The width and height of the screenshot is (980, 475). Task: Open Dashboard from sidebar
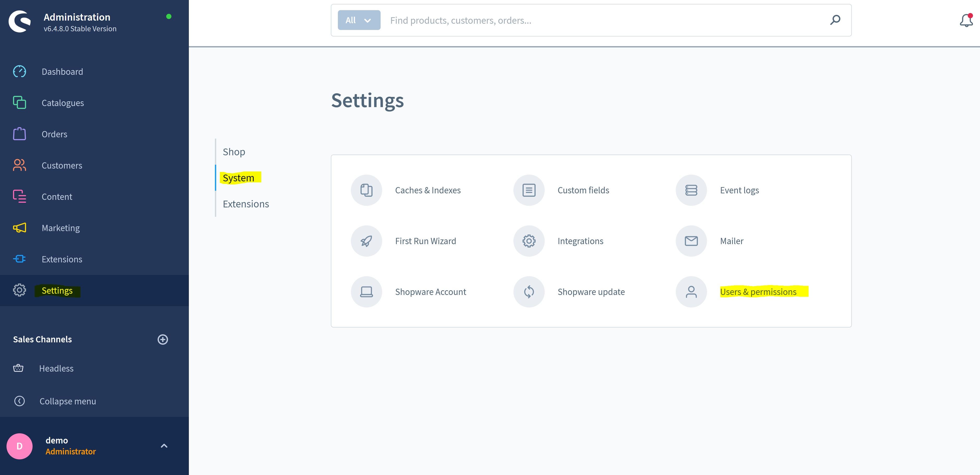62,71
